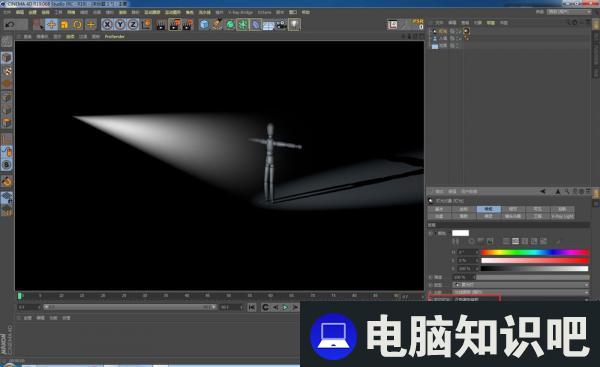
Task: Open the Cube primitive object icon
Action: (204, 25)
